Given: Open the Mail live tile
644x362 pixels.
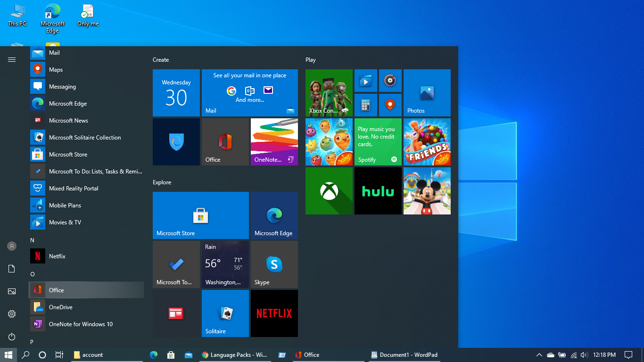Looking at the screenshot, I should (x=250, y=93).
